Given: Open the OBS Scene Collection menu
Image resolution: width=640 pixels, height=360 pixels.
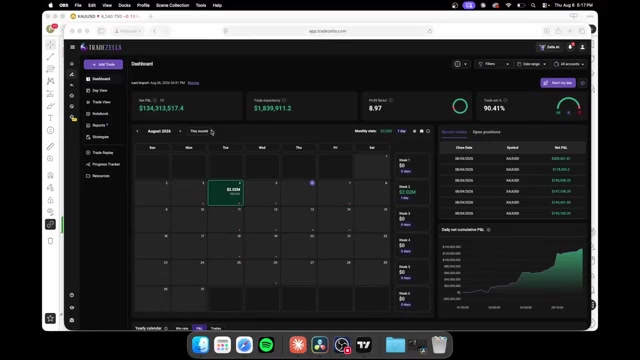Looking at the screenshot, I should (172, 5).
